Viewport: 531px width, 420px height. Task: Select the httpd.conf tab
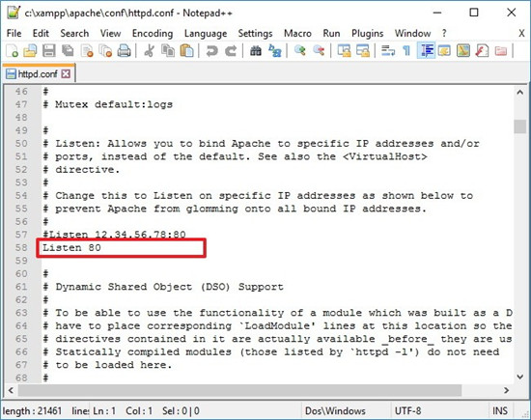tap(38, 73)
